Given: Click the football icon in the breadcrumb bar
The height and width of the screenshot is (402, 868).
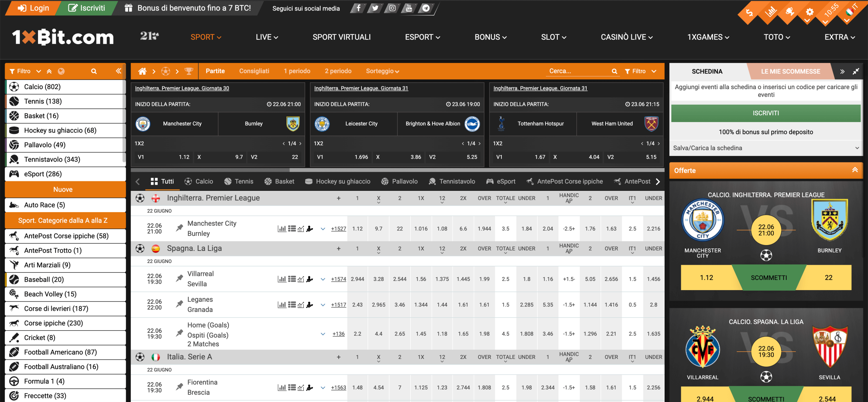Looking at the screenshot, I should coord(165,71).
